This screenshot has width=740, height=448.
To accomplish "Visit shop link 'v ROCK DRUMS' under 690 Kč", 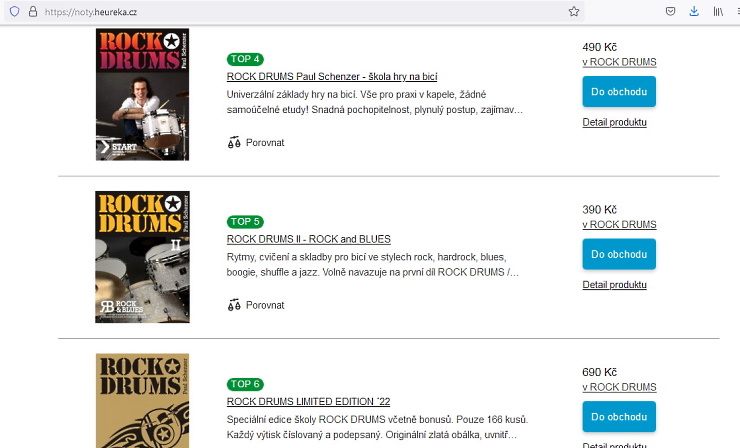I will coord(619,387).
